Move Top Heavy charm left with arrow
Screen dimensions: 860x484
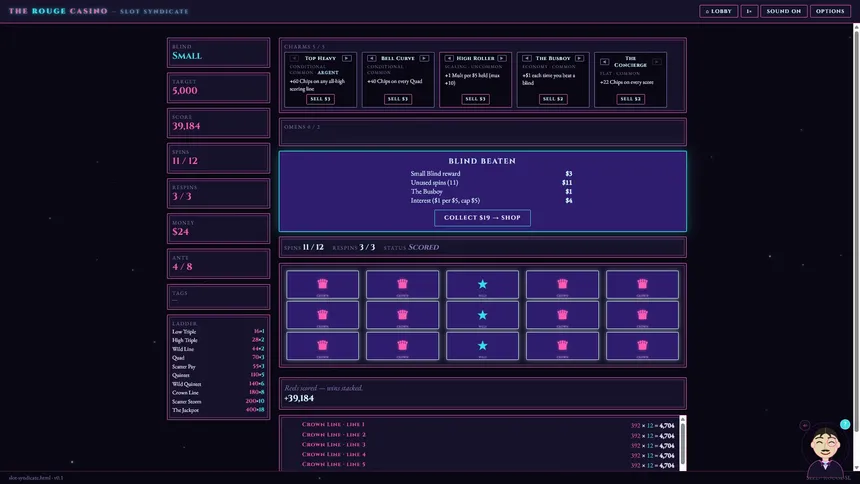294,58
